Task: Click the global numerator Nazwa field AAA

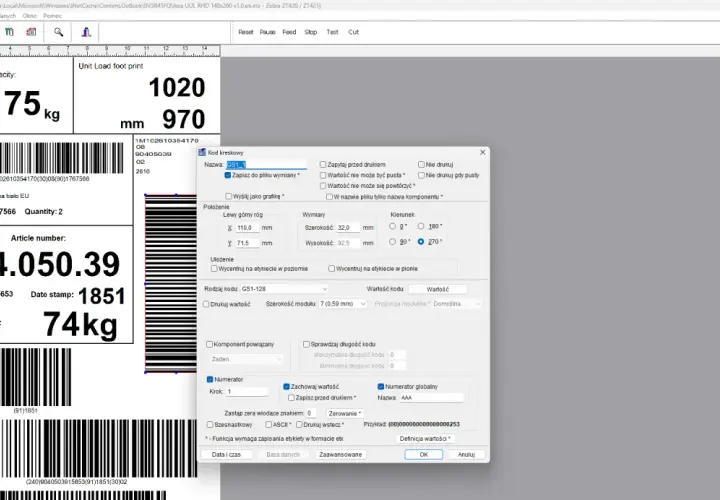Action: tap(431, 398)
